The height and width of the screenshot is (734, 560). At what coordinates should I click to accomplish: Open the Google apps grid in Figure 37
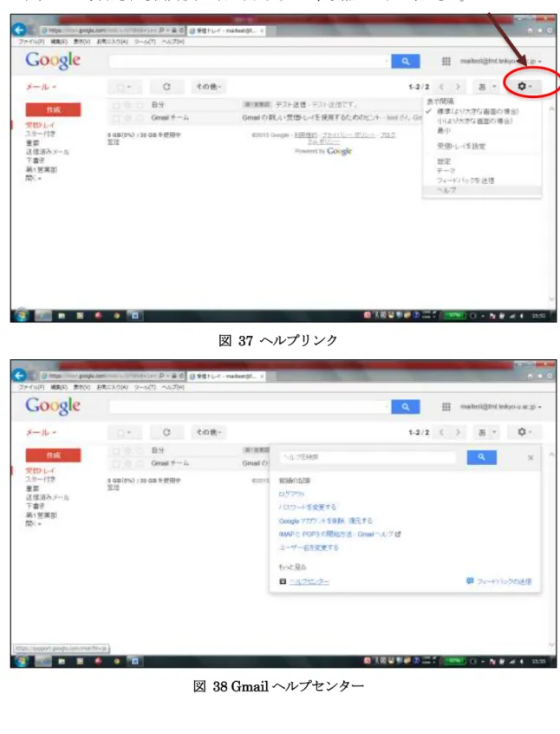pos(446,62)
